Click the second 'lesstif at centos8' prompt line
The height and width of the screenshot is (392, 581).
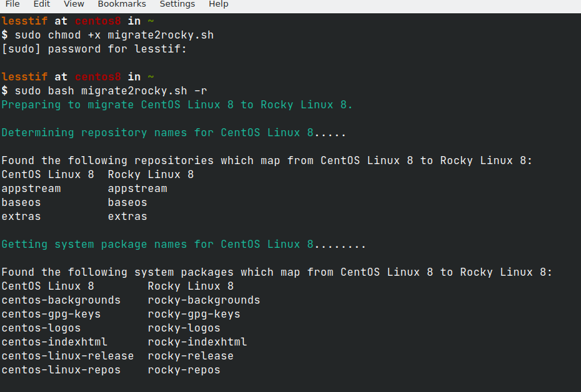pyautogui.click(x=78, y=76)
